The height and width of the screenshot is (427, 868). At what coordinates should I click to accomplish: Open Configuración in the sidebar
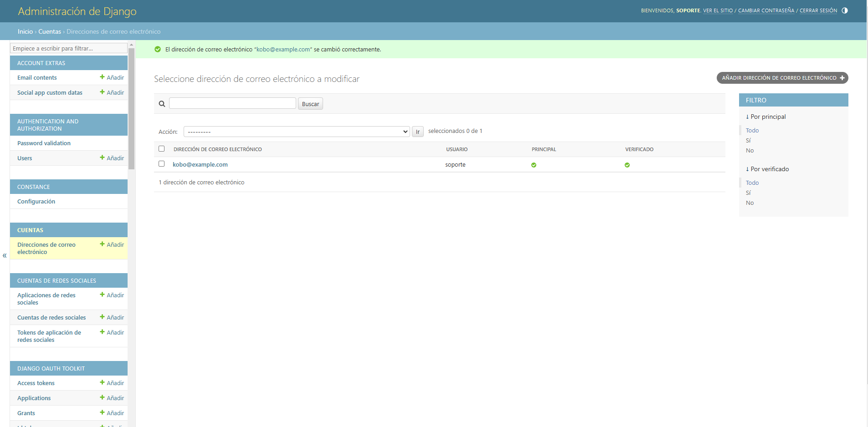(x=36, y=202)
